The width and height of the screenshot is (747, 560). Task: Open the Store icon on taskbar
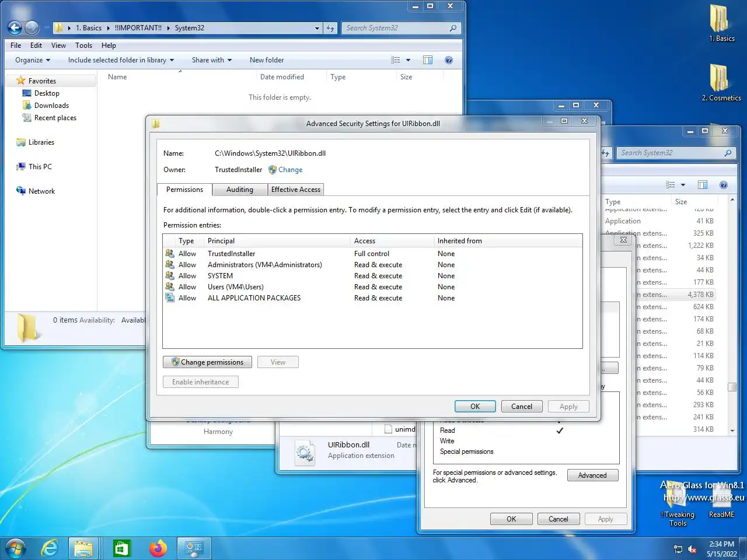[x=121, y=548]
